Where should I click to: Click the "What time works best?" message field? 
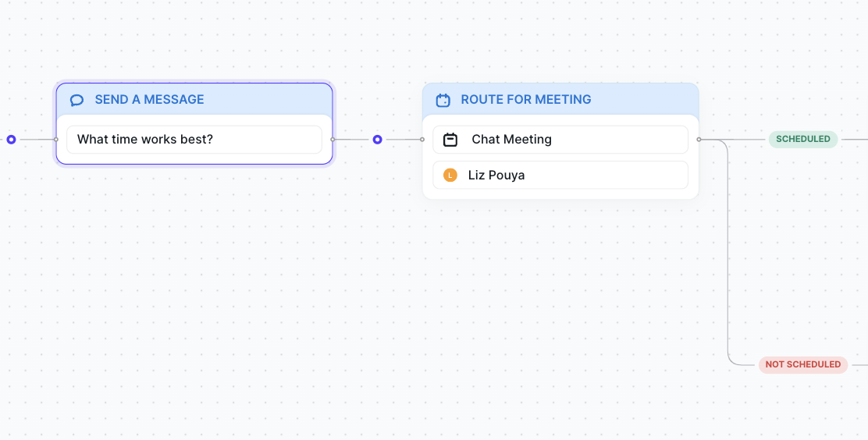pos(194,140)
